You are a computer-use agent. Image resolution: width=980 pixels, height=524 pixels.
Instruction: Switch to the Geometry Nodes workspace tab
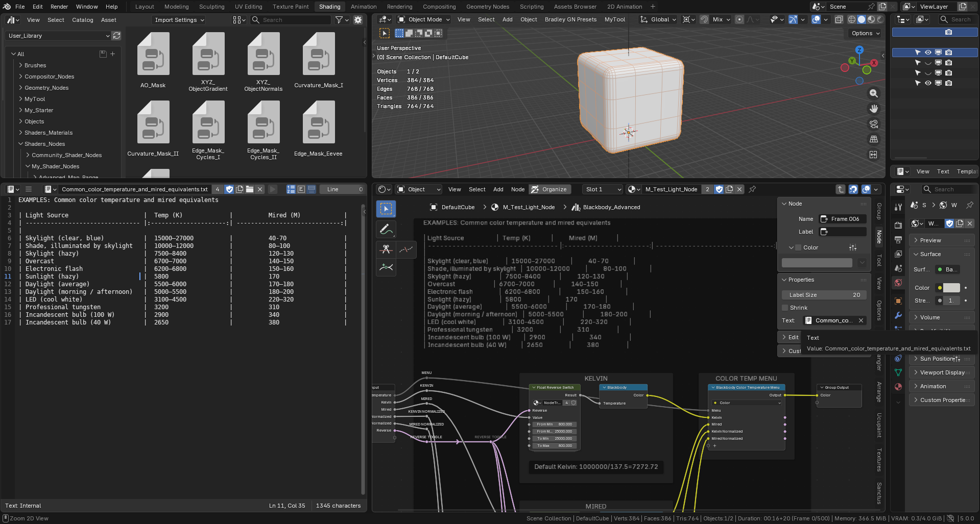487,7
